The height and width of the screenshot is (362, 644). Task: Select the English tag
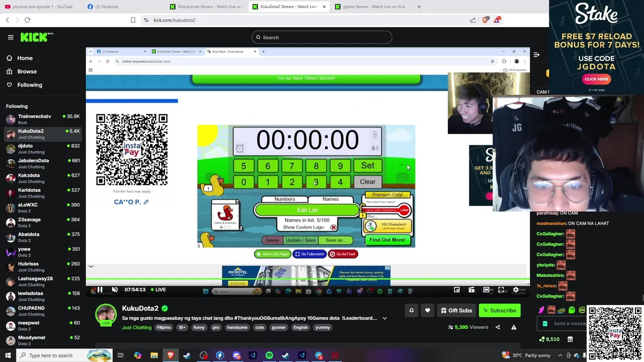[300, 327]
